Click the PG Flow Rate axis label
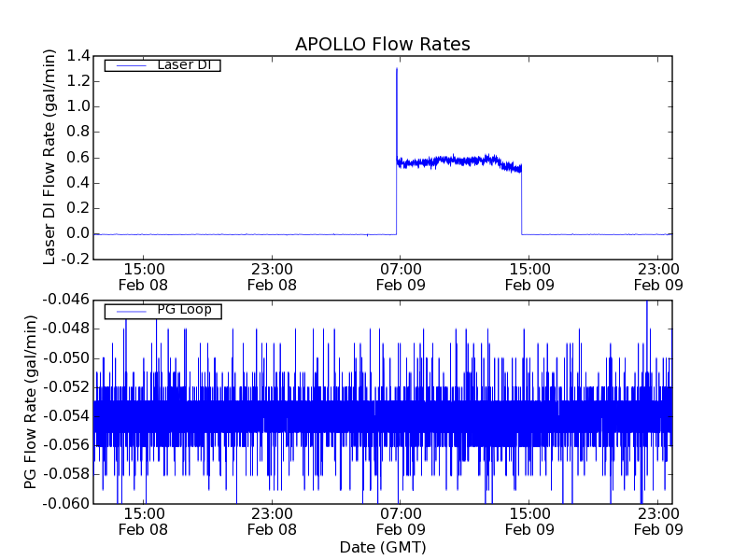The width and height of the screenshot is (747, 560). coord(30,401)
